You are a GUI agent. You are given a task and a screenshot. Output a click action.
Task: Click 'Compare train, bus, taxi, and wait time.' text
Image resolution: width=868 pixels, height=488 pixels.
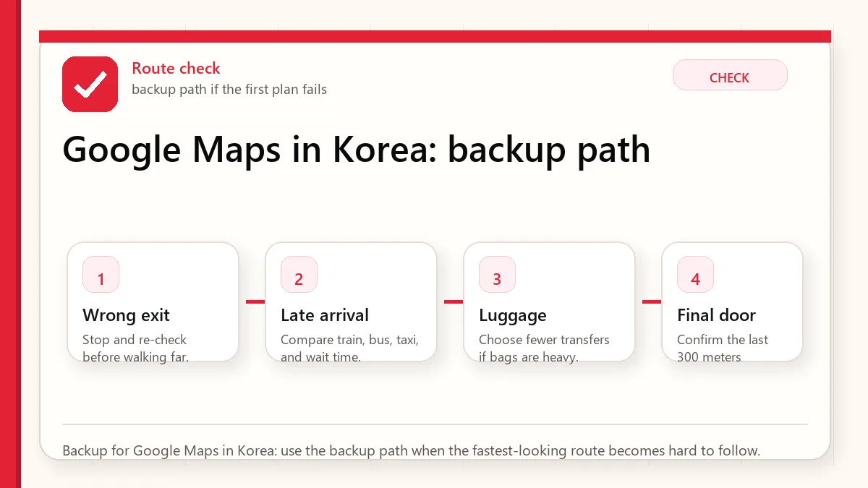point(350,348)
